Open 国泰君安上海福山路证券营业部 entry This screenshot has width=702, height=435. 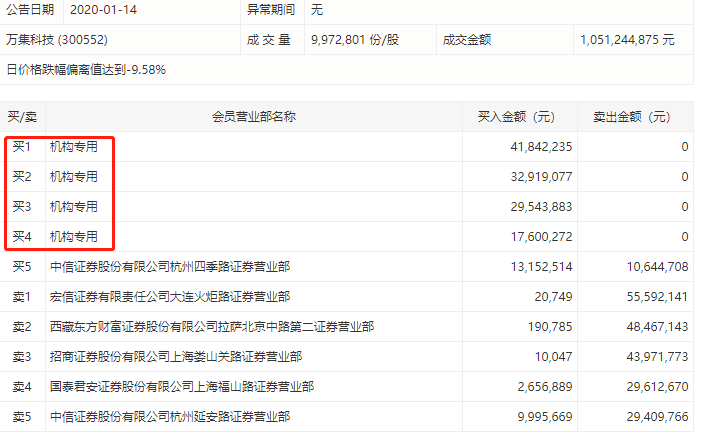coord(182,387)
